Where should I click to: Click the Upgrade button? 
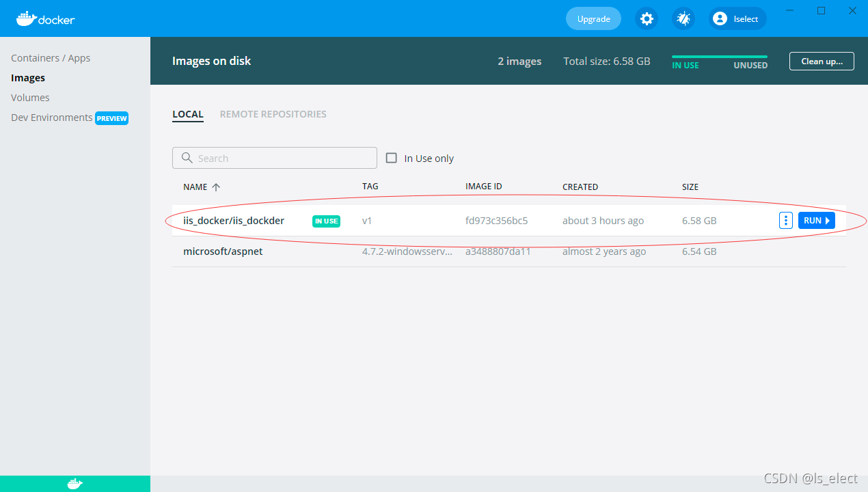[x=593, y=18]
